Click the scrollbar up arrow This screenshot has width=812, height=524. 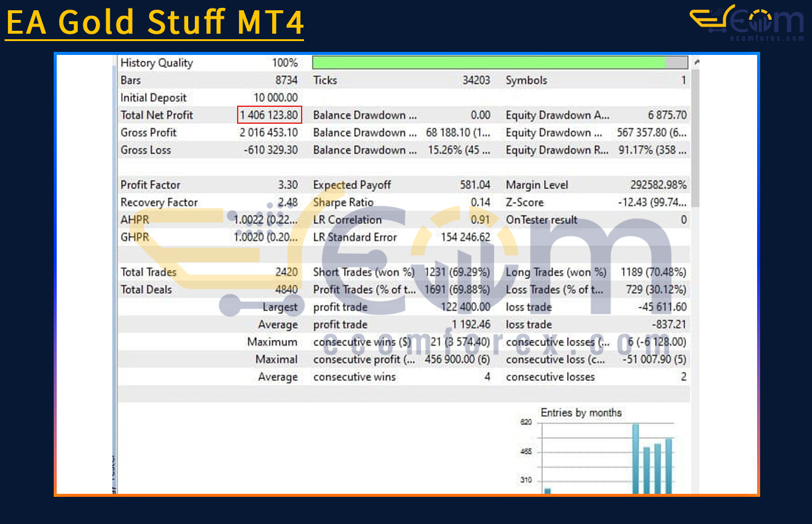(697, 62)
